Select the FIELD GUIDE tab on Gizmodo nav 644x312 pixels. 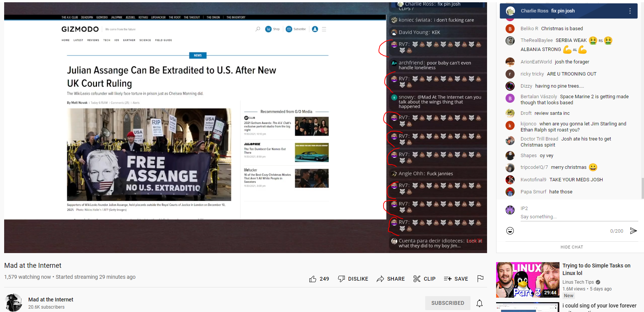(x=163, y=40)
